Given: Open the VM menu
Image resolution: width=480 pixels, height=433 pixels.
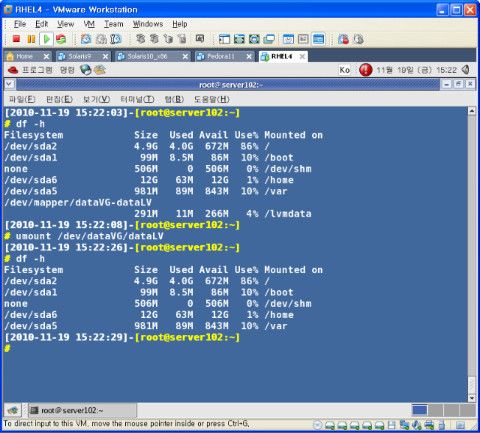Looking at the screenshot, I should click(x=89, y=24).
